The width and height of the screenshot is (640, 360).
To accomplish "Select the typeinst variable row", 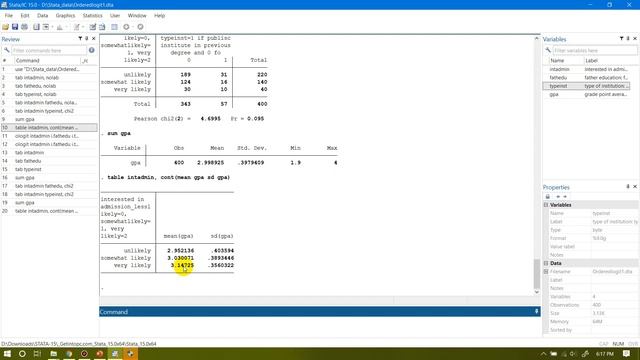I will click(587, 86).
